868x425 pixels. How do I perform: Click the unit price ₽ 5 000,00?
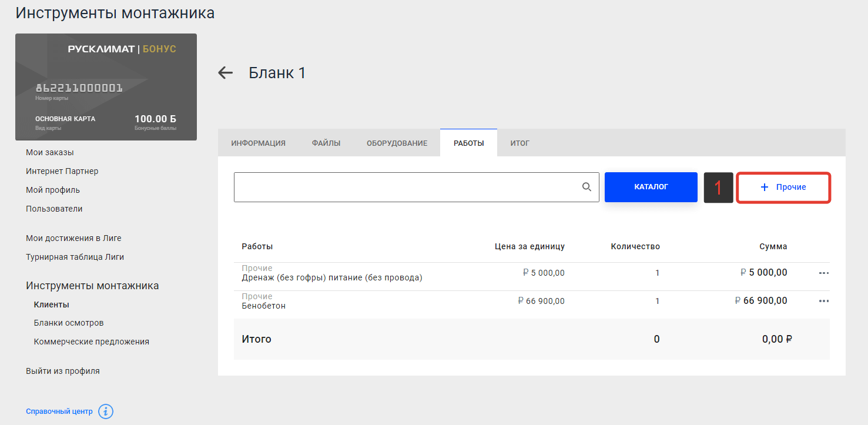point(544,273)
